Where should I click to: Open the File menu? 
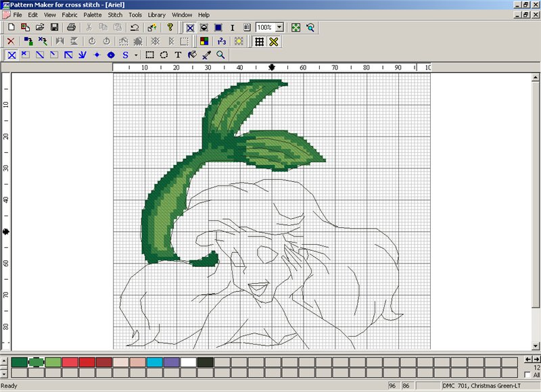pyautogui.click(x=18, y=15)
